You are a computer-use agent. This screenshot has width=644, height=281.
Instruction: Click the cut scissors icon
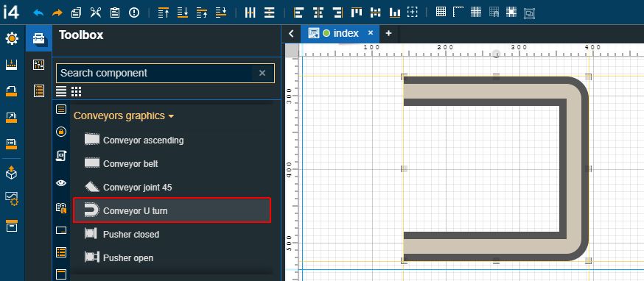(x=96, y=13)
